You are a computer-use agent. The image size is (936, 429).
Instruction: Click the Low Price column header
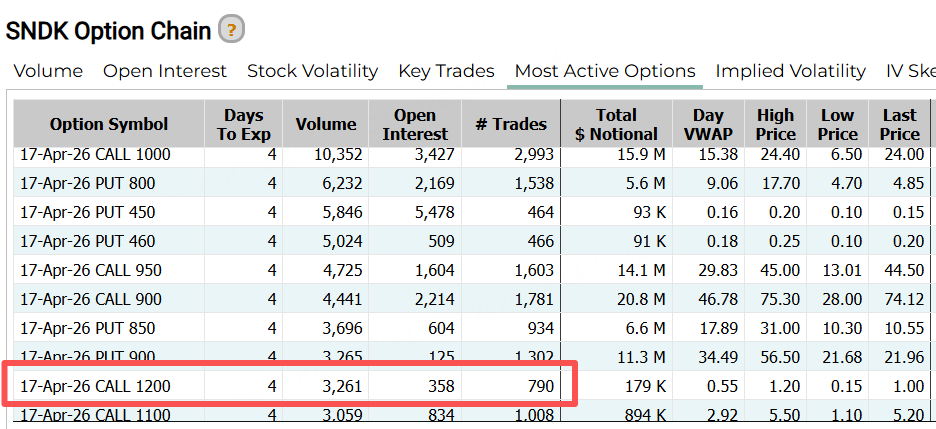coord(837,124)
